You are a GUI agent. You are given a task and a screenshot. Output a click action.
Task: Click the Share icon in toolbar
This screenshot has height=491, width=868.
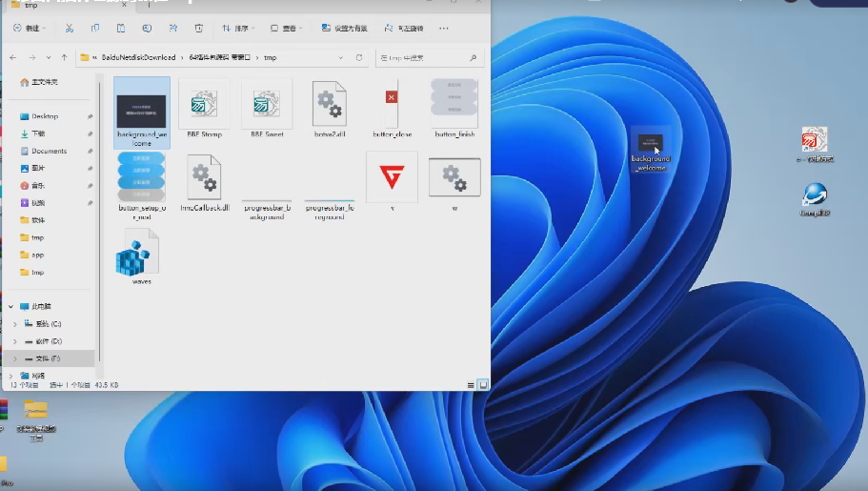point(172,29)
